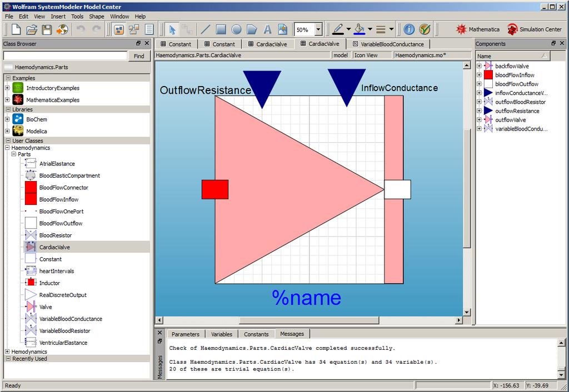Click the bloodFlowInflow red square icon

coord(488,75)
